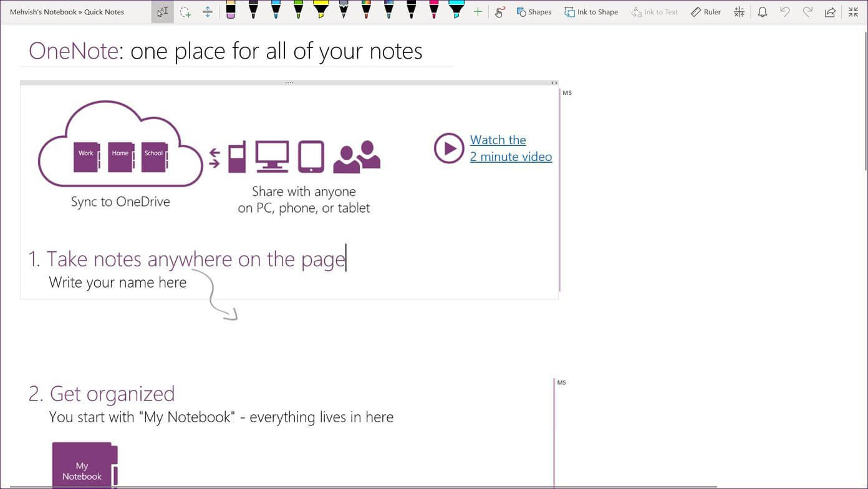The width and height of the screenshot is (868, 489).
Task: Click the Mehvish's Notebook » Quick Notes breadcrumb
Action: coord(67,12)
